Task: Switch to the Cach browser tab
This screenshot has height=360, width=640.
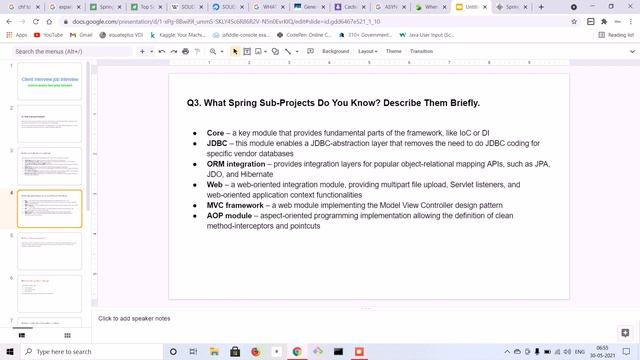Action: [350, 7]
